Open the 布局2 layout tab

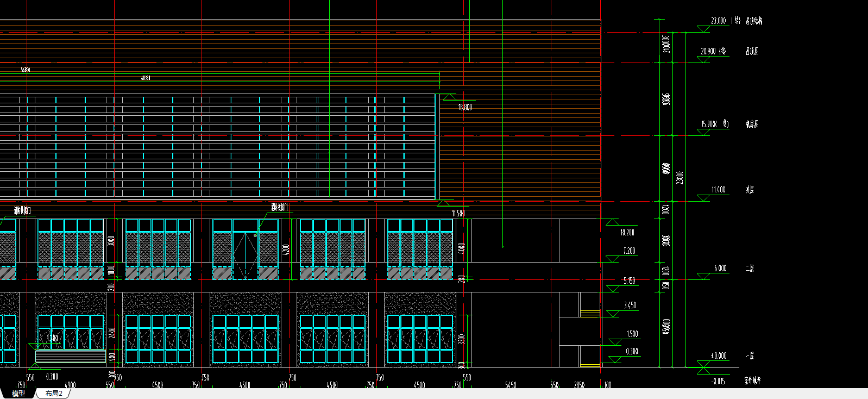click(54, 394)
